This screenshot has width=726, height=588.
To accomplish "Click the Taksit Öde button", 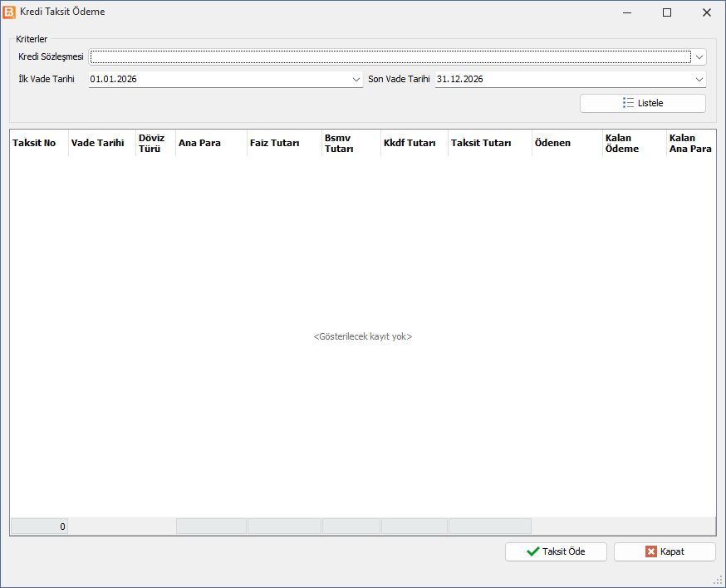I will point(556,551).
